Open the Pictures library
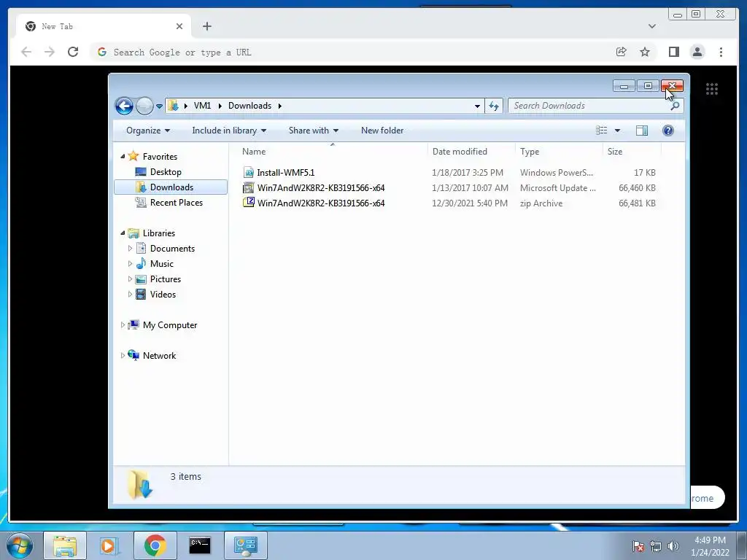The height and width of the screenshot is (560, 747). (x=166, y=279)
